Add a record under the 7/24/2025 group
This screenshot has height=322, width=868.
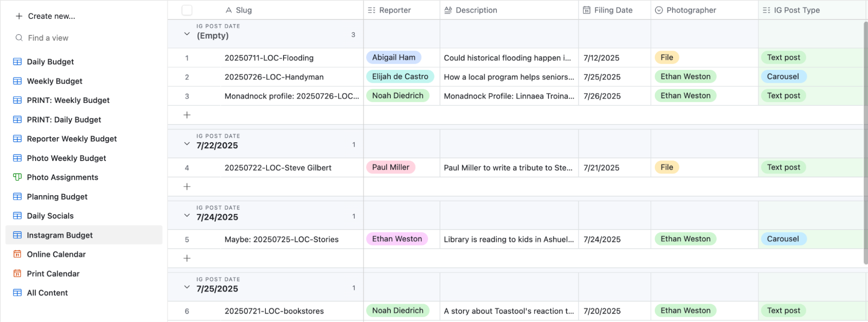click(x=187, y=258)
